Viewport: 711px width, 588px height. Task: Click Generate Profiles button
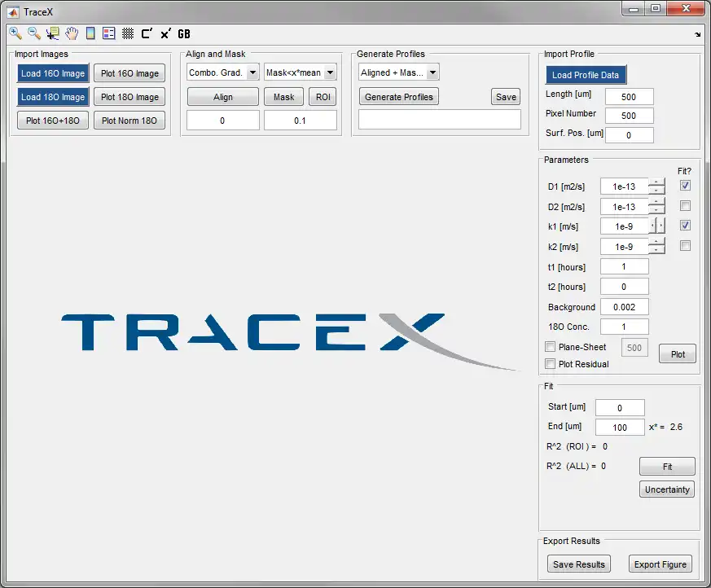click(x=399, y=97)
